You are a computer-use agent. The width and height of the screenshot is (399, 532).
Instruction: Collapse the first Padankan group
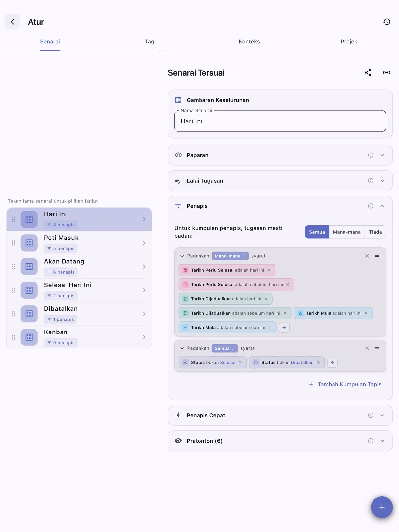(x=182, y=256)
